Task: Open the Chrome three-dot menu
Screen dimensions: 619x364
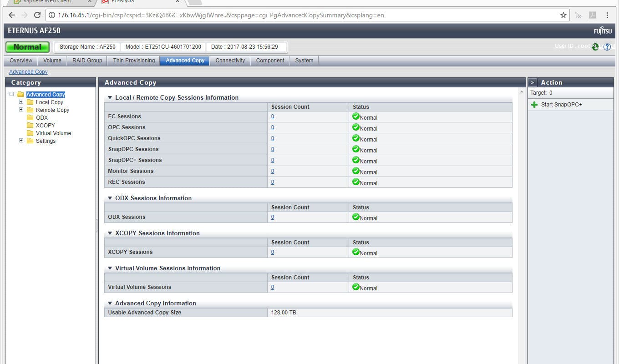Action: (607, 15)
